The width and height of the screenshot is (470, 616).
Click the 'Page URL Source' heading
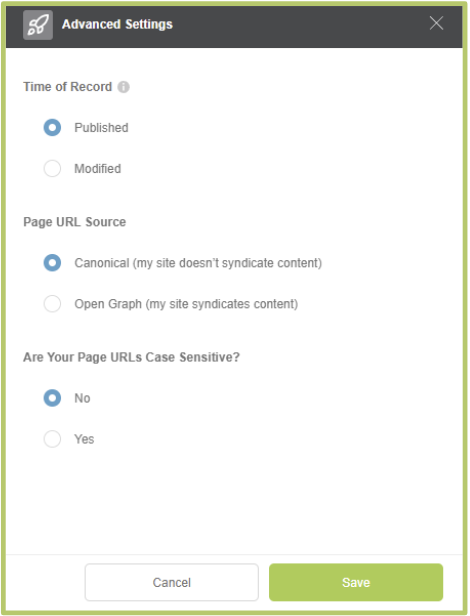pos(75,222)
